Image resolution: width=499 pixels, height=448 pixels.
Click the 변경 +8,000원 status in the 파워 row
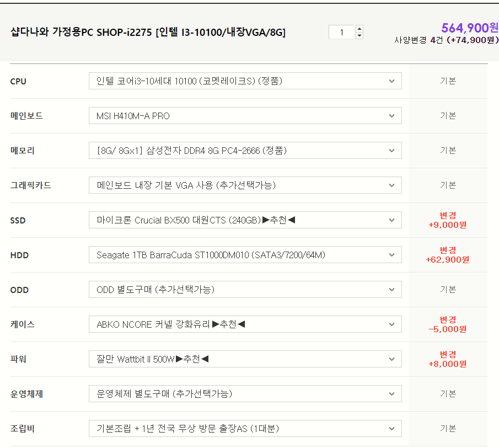tap(448, 359)
